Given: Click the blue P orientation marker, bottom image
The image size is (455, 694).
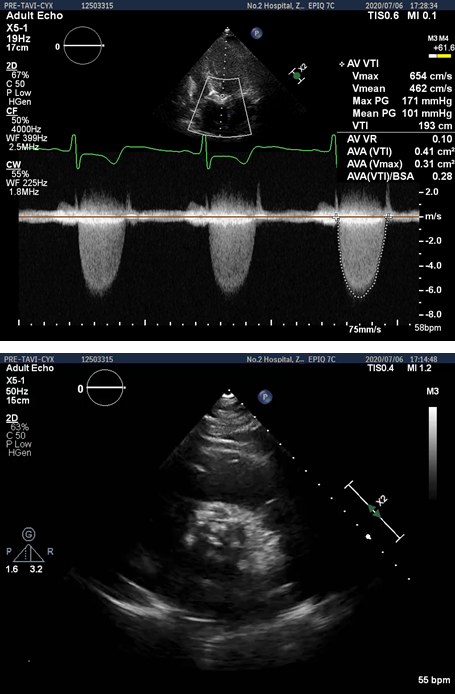Looking at the screenshot, I should click(265, 397).
